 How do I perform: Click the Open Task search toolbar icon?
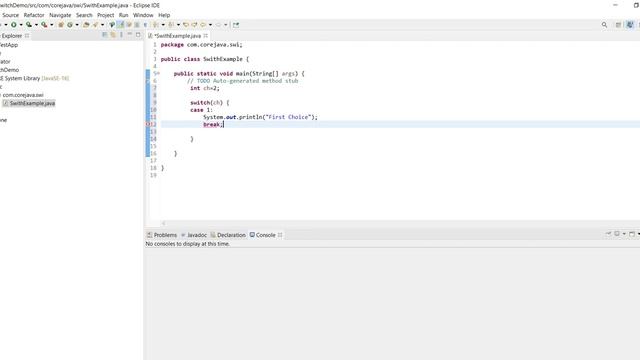click(x=95, y=25)
